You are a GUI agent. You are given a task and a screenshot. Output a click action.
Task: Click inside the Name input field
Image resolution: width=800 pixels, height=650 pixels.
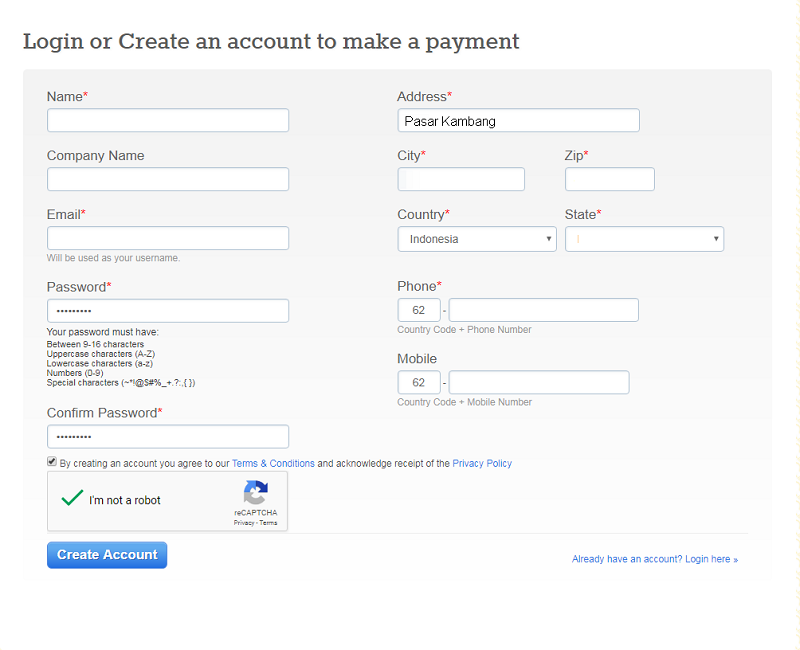click(167, 119)
